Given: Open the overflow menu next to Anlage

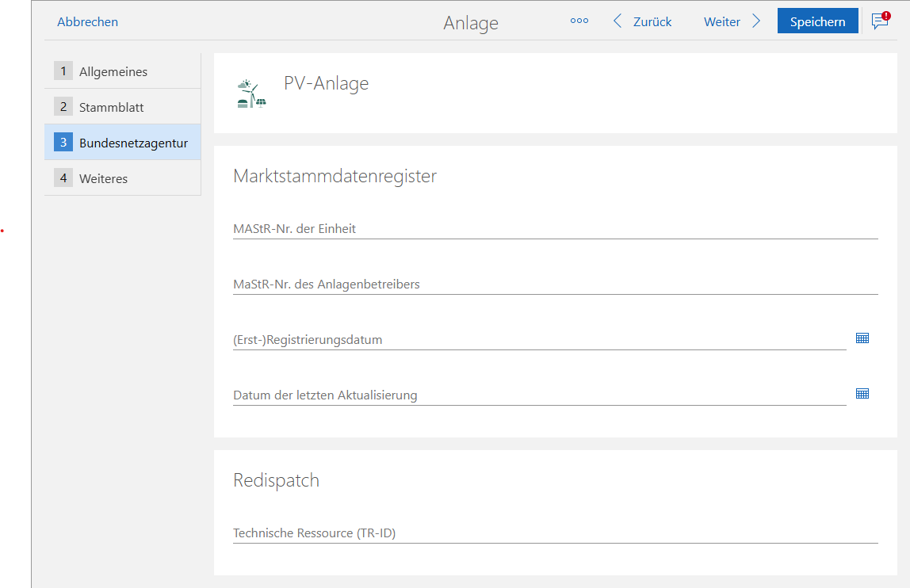Looking at the screenshot, I should coord(579,21).
